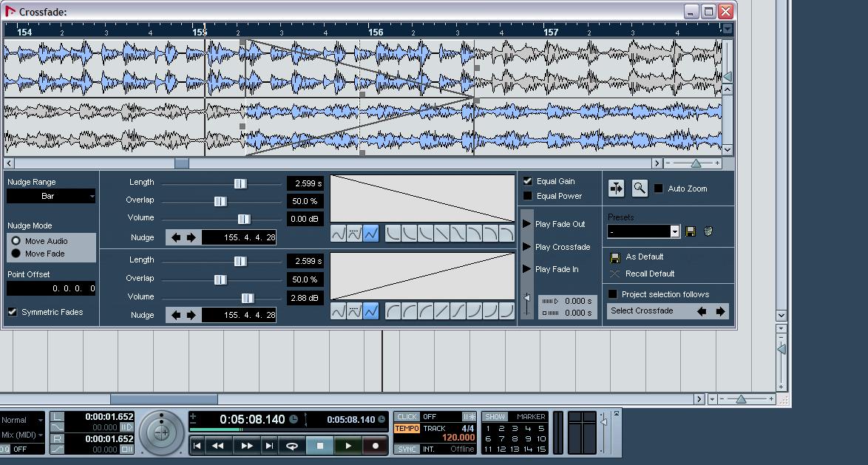
Task: Select the Move Audio radio button
Action: click(x=15, y=240)
